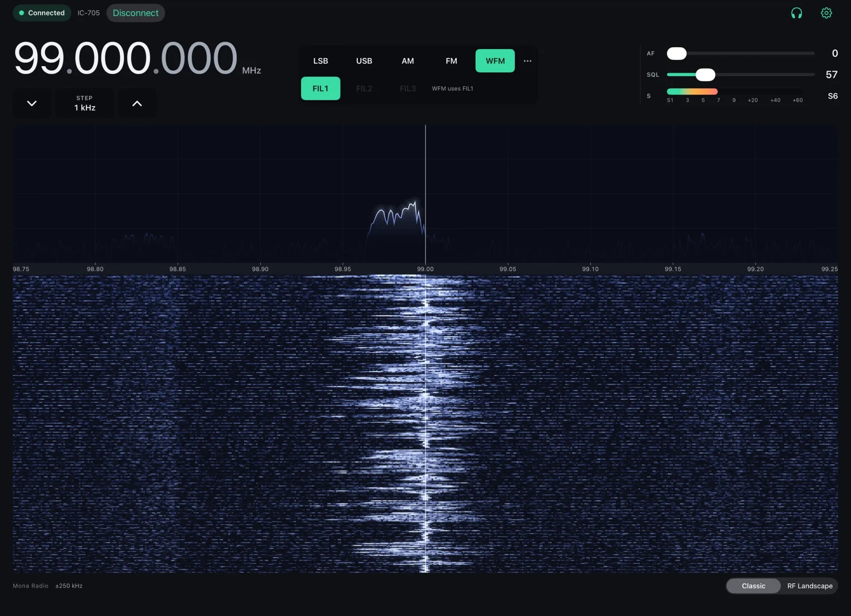Select FM mode

coord(452,61)
